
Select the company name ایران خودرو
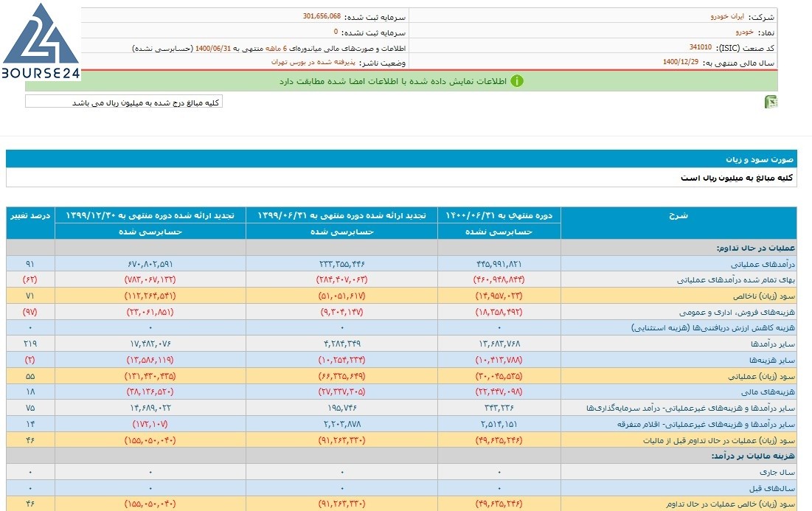pyautogui.click(x=727, y=16)
